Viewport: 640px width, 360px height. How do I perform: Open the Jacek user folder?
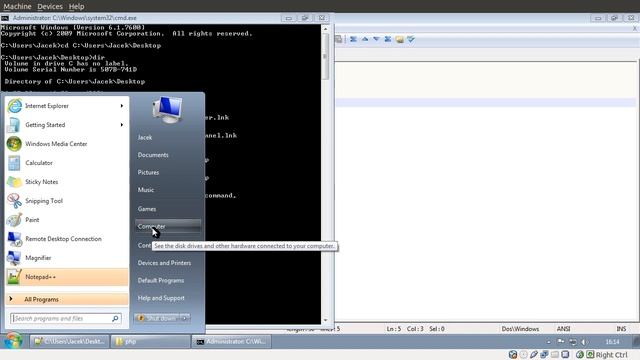pyautogui.click(x=145, y=138)
